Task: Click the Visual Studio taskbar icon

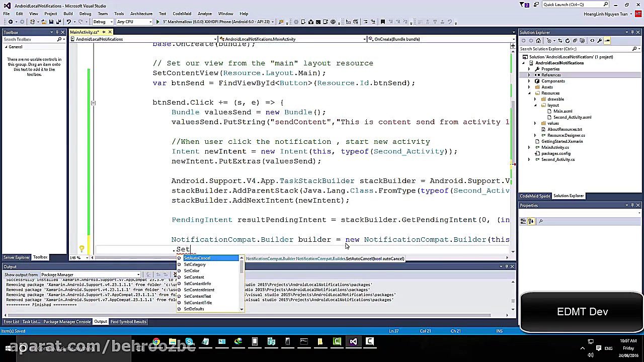Action: 353,342
